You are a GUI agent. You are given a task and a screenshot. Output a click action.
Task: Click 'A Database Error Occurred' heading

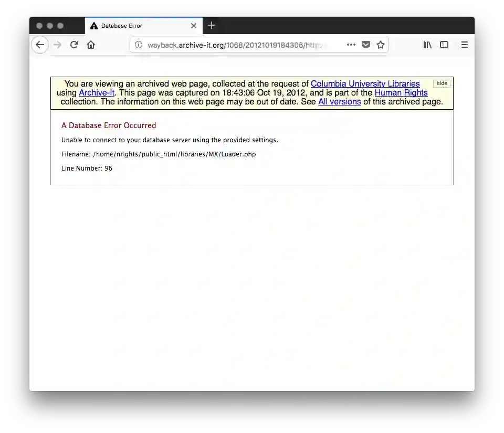109,125
